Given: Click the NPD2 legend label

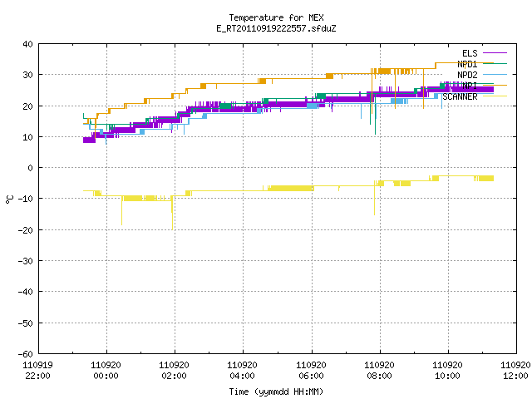Looking at the screenshot, I should (467, 75).
